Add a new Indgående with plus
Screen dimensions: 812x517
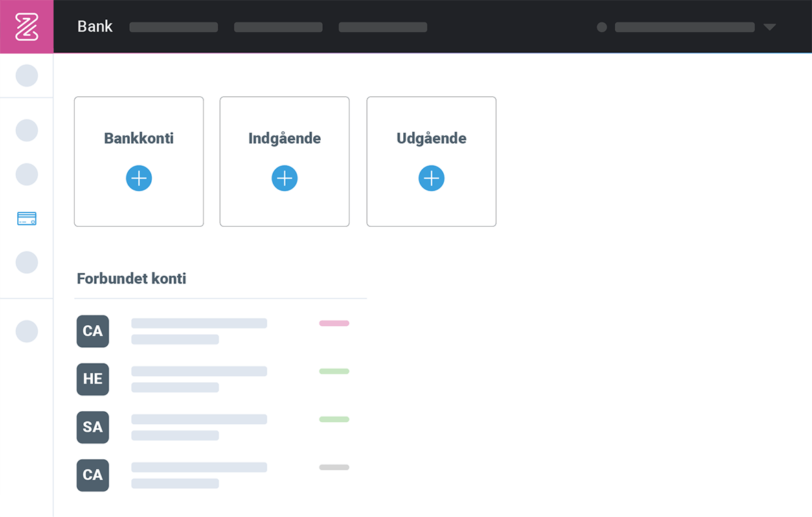click(284, 178)
